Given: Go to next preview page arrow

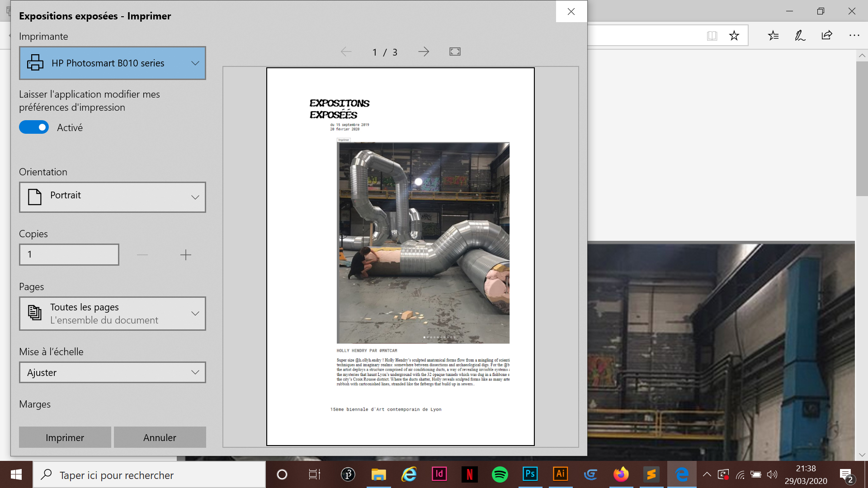Looking at the screenshot, I should click(x=424, y=52).
